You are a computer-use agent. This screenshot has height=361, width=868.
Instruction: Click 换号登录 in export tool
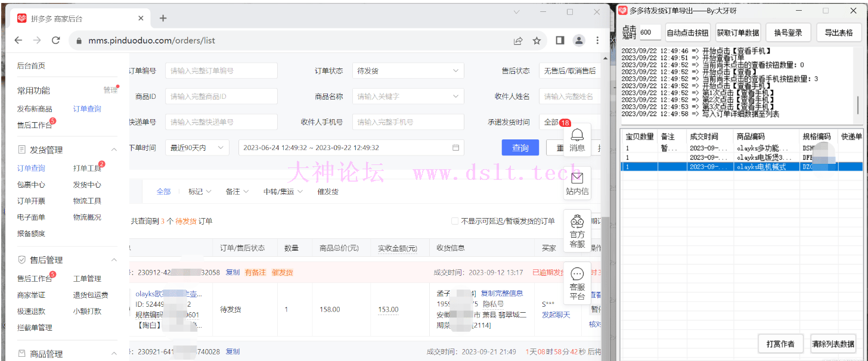(x=788, y=33)
